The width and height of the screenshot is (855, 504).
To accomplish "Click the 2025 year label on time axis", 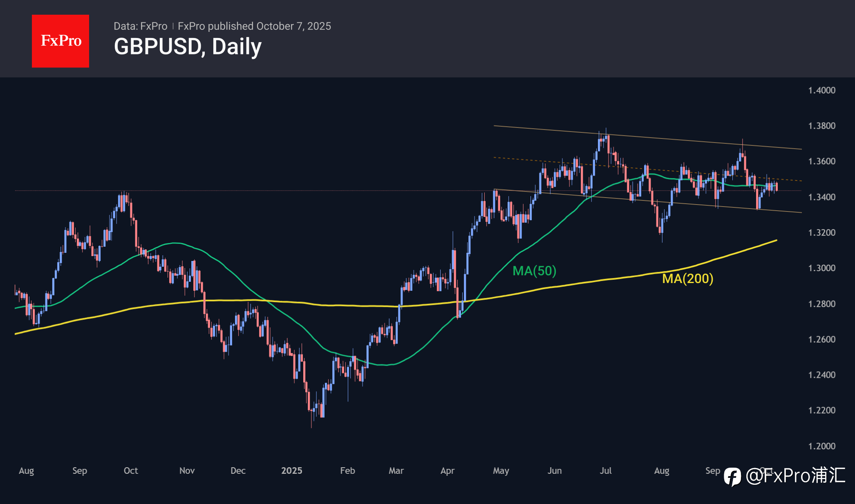I will 291,471.
